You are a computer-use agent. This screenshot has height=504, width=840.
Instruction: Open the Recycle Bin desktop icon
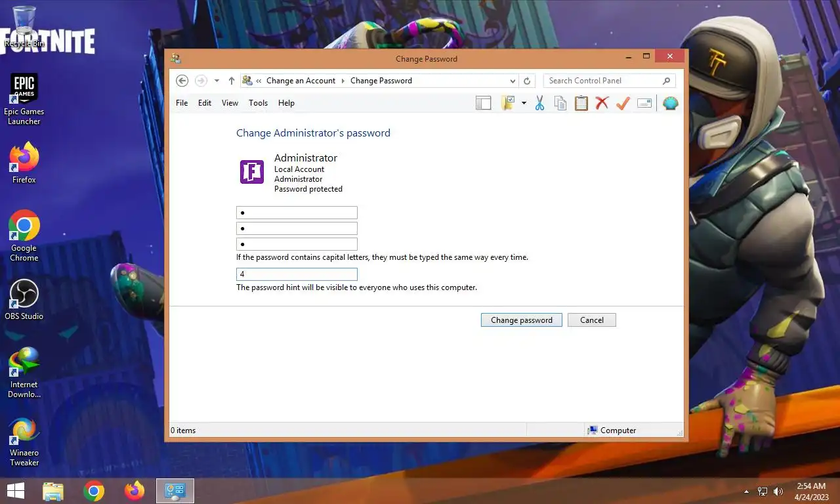24,26
